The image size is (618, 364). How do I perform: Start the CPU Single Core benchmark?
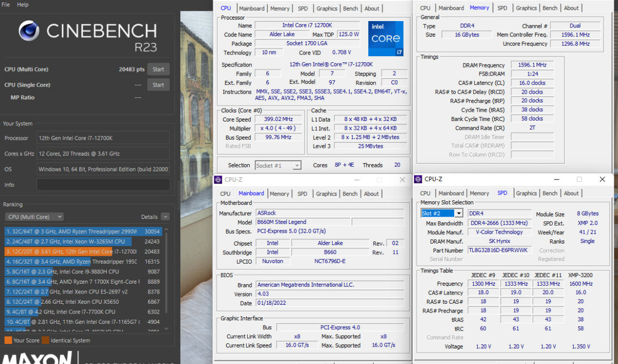158,85
